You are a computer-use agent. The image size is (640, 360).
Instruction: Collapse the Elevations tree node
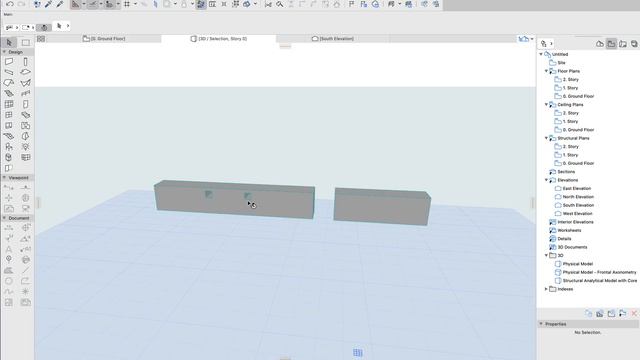[x=547, y=180]
